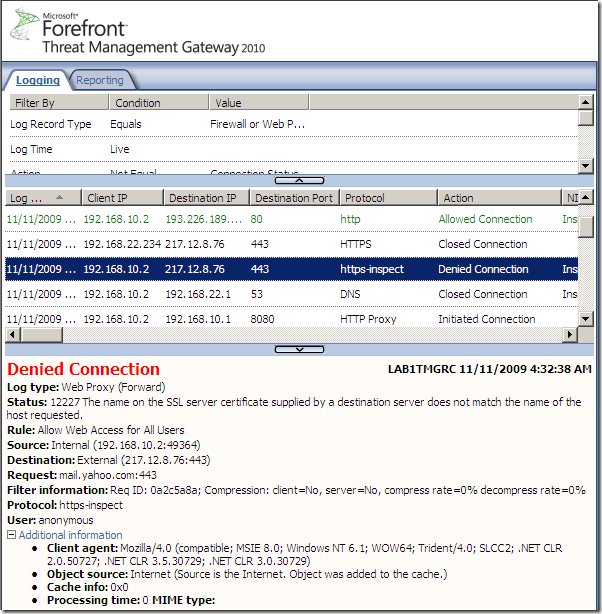The image size is (602, 614).
Task: Click the Filter By column header
Action: pyautogui.click(x=59, y=103)
